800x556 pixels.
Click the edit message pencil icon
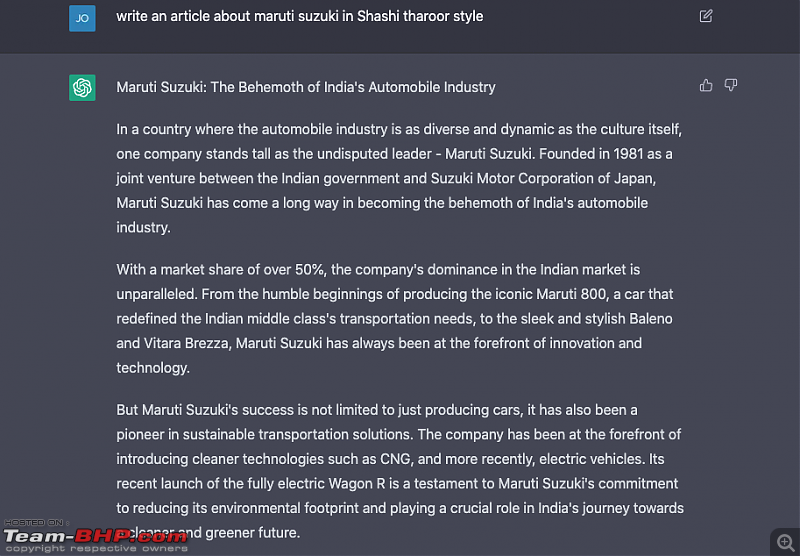[x=706, y=16]
